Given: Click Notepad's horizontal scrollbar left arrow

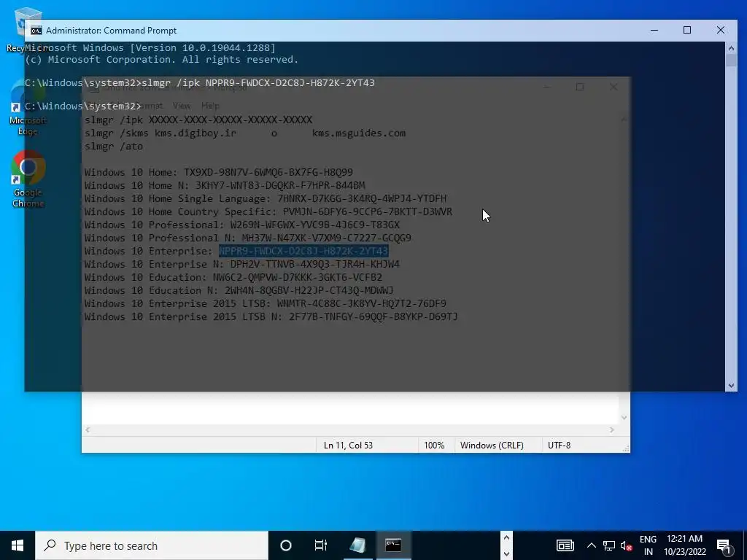Looking at the screenshot, I should (88, 429).
